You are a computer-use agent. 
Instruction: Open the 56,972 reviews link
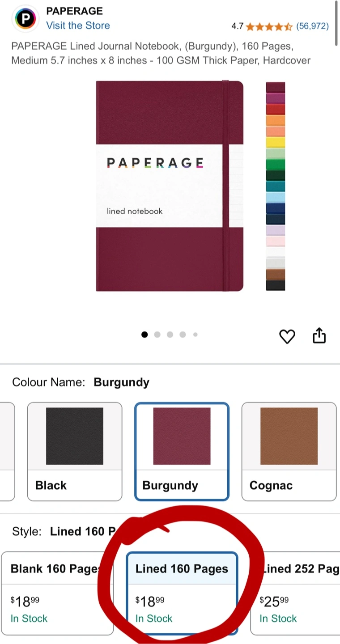click(312, 26)
